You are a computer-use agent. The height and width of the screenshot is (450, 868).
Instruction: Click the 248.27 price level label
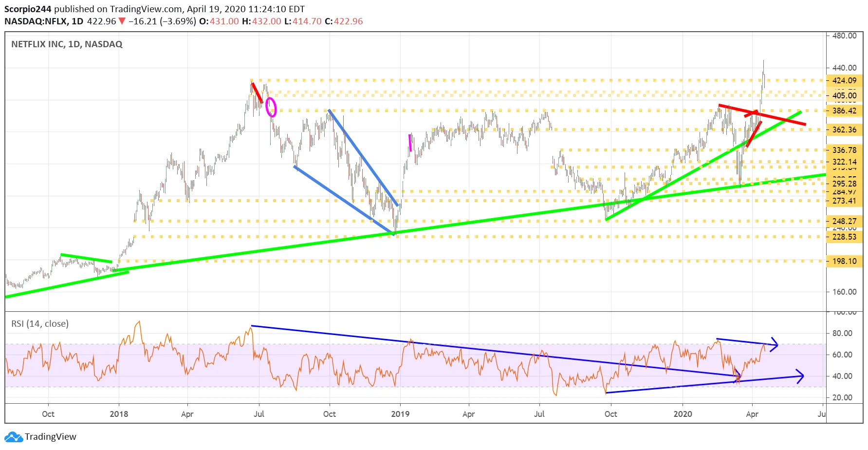844,221
